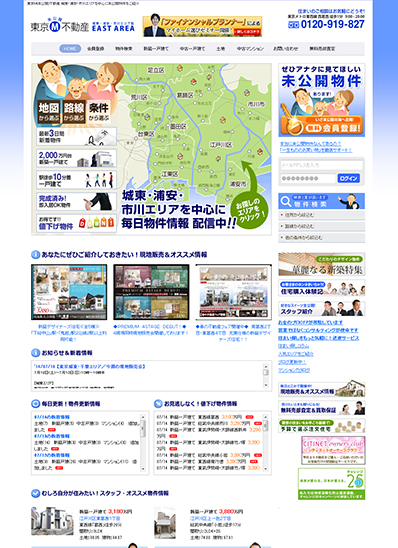Select 市川市 on the area map

[256, 104]
